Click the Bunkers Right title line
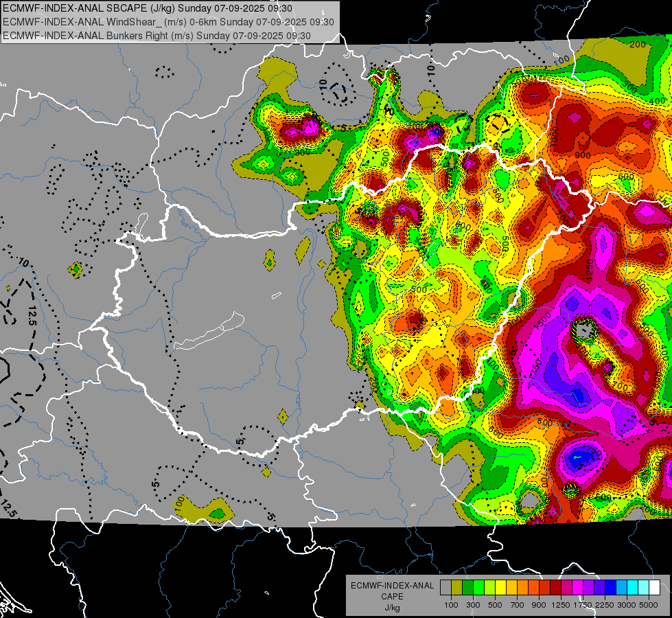Image resolution: width=672 pixels, height=618 pixels. tap(157, 36)
